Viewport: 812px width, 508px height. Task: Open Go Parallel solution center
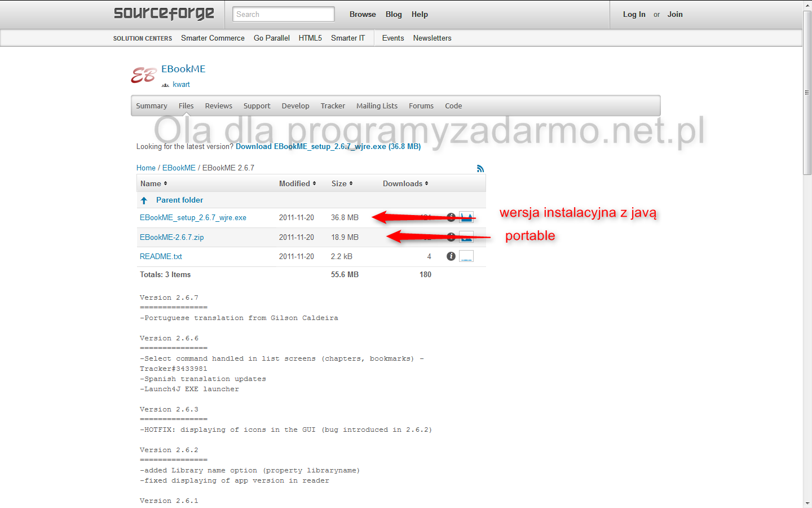tap(272, 38)
